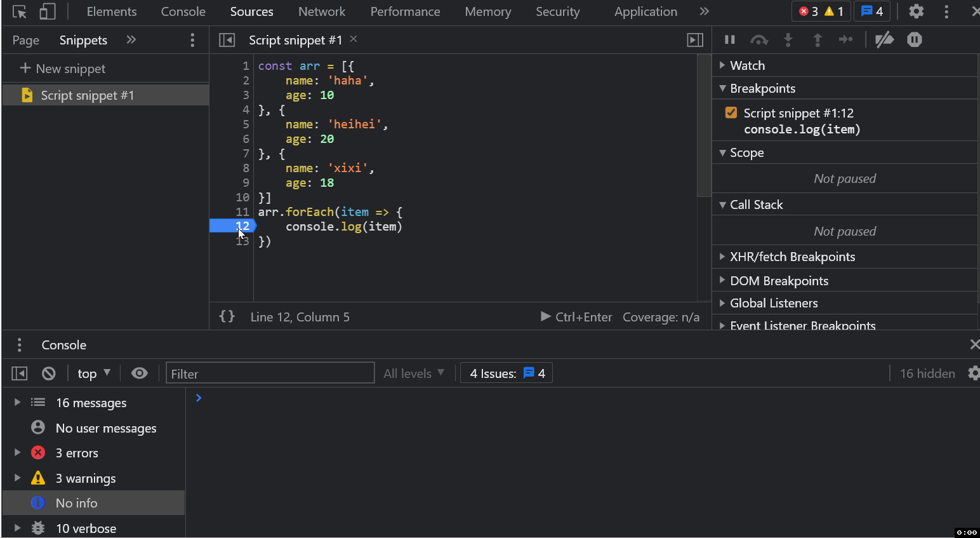Click the pause script execution button
The width and height of the screenshot is (980, 538).
730,40
